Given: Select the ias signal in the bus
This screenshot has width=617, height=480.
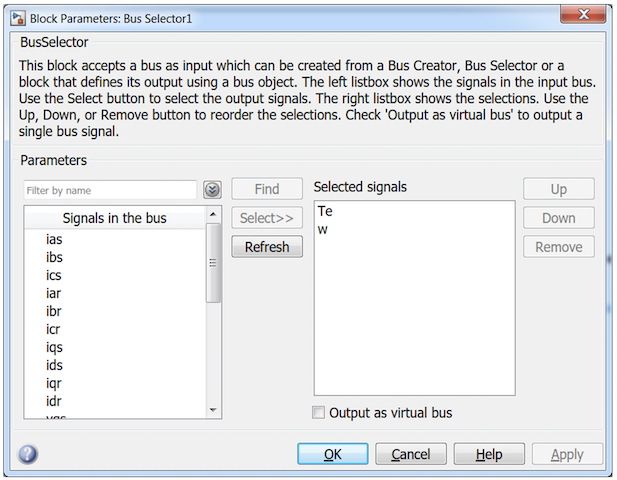Looking at the screenshot, I should pyautogui.click(x=55, y=239).
